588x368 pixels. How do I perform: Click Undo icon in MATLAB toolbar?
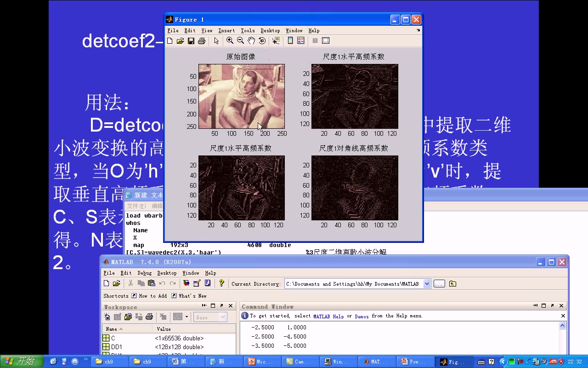point(162,283)
